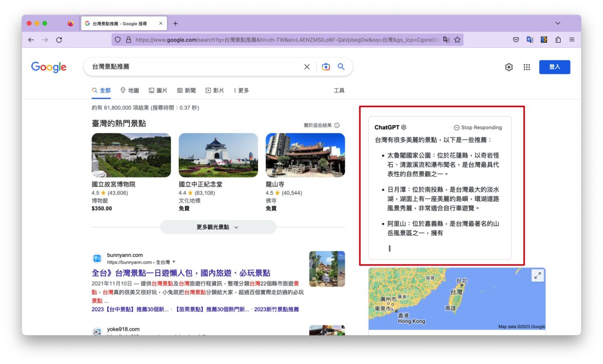Viewport: 603px width, 364px height.
Task: Click the yoke918.com result site name
Action: (123, 329)
